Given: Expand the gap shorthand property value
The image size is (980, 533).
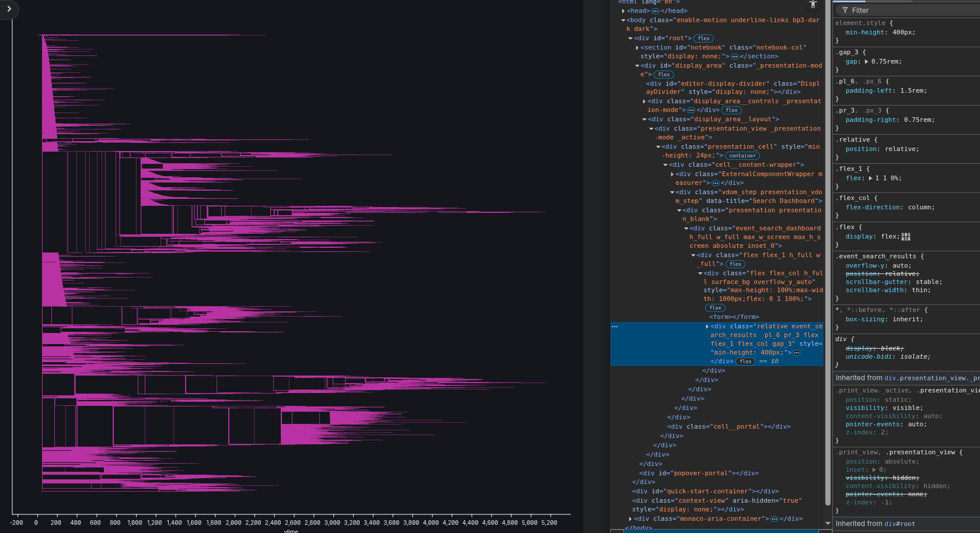Looking at the screenshot, I should pyautogui.click(x=866, y=62).
